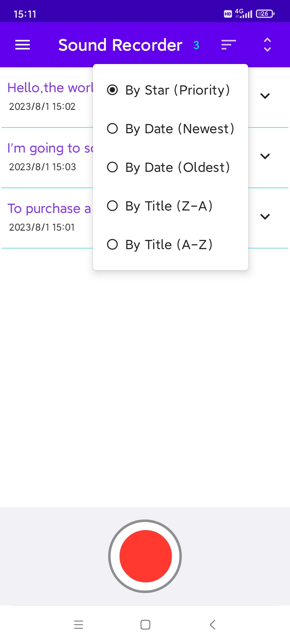Sort recordings By Title (A-Z)
Viewport: 290px width, 644px height.
tap(170, 245)
